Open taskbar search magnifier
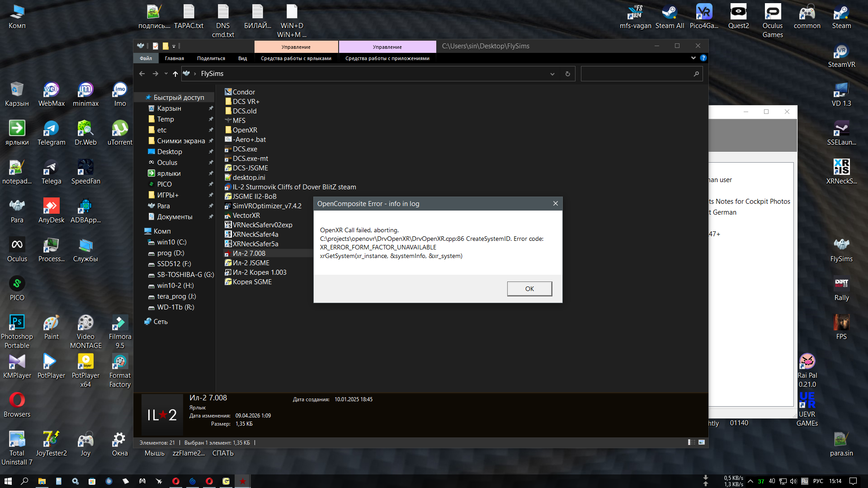The height and width of the screenshot is (488, 868). tap(24, 481)
